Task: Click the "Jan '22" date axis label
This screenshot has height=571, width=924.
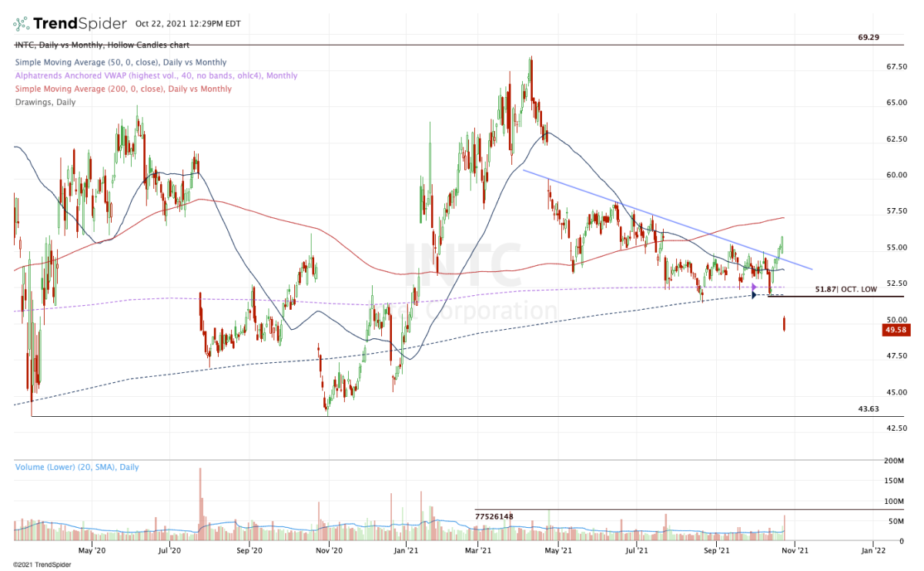Action: pyautogui.click(x=873, y=550)
